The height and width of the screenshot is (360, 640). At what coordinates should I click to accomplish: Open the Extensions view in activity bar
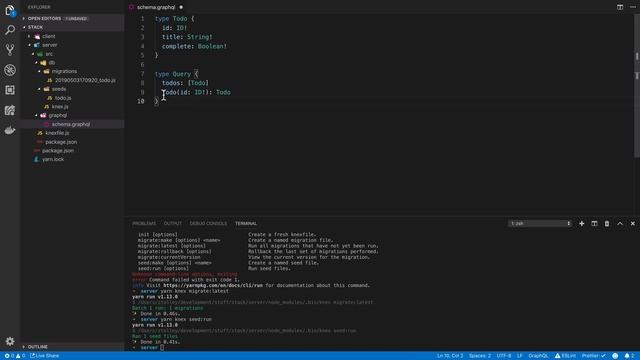[10, 90]
